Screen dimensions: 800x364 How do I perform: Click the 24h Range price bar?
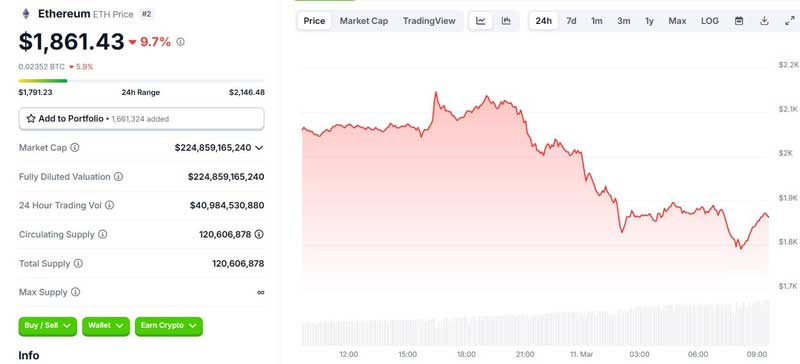pos(141,81)
